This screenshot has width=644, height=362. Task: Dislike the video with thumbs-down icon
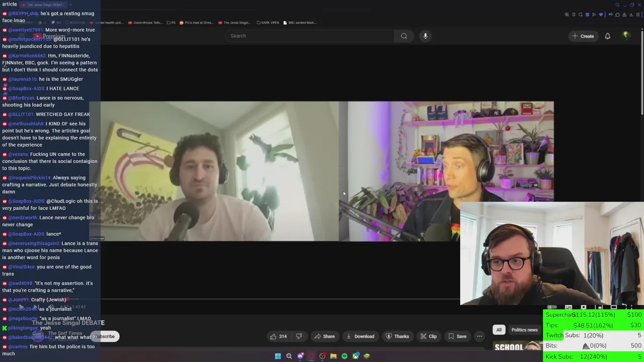pyautogui.click(x=299, y=336)
